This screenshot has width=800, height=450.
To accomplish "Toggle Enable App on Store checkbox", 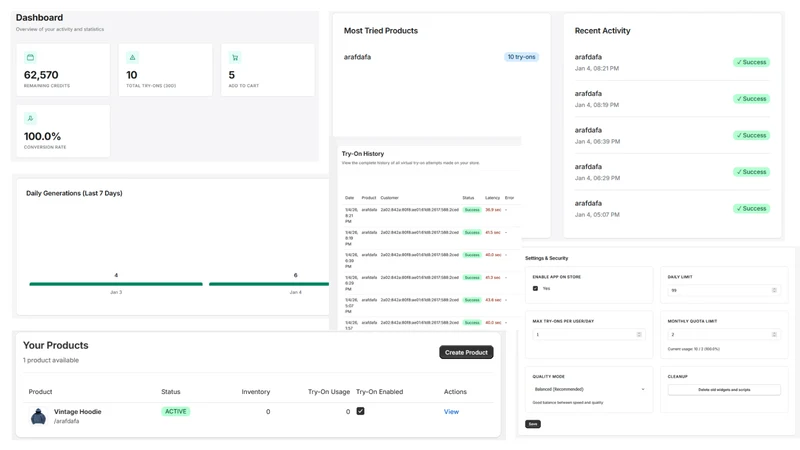I will (535, 288).
